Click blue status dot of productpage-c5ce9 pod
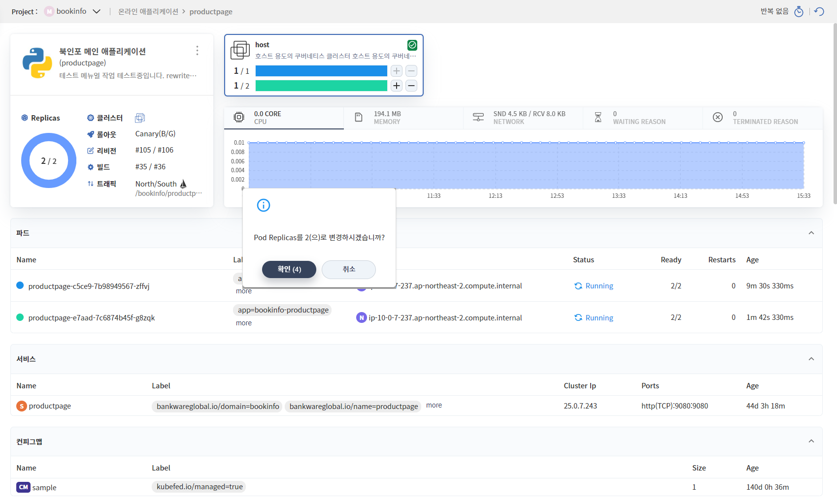The image size is (837, 504). (x=20, y=285)
